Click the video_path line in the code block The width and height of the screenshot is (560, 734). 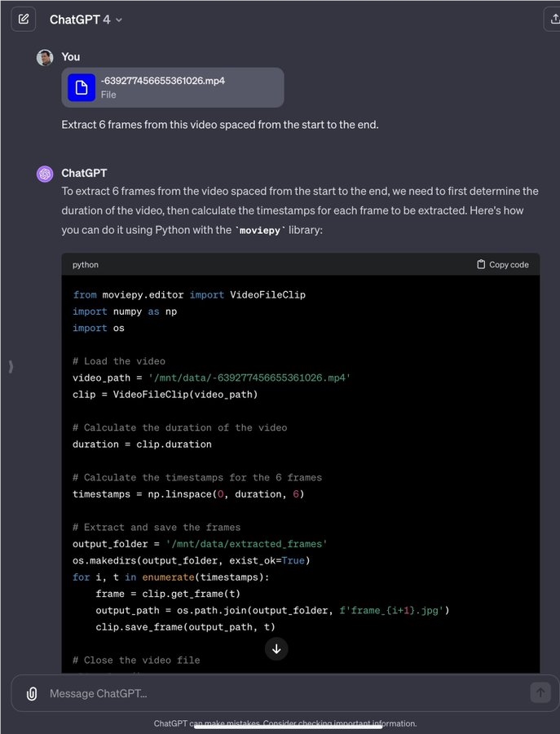pyautogui.click(x=211, y=378)
